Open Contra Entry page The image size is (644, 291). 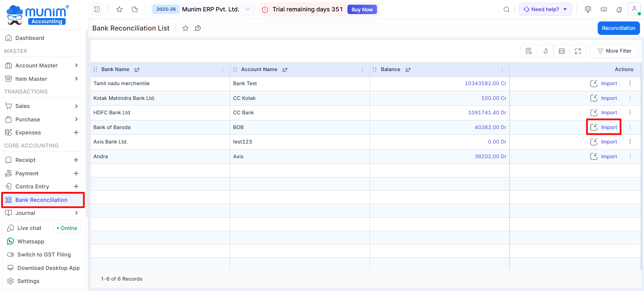click(x=32, y=186)
